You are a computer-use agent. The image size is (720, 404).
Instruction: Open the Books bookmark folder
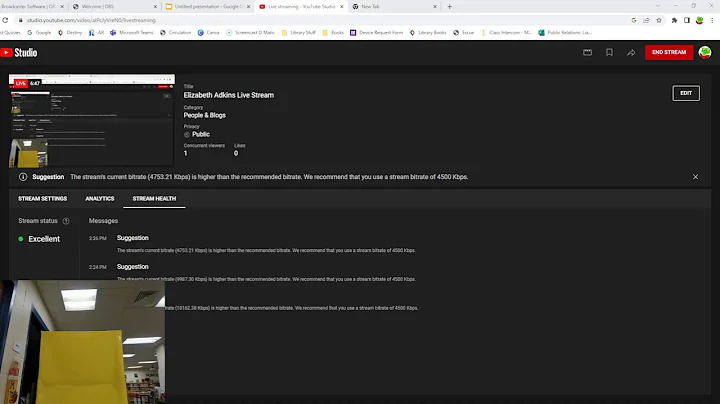[x=333, y=33]
